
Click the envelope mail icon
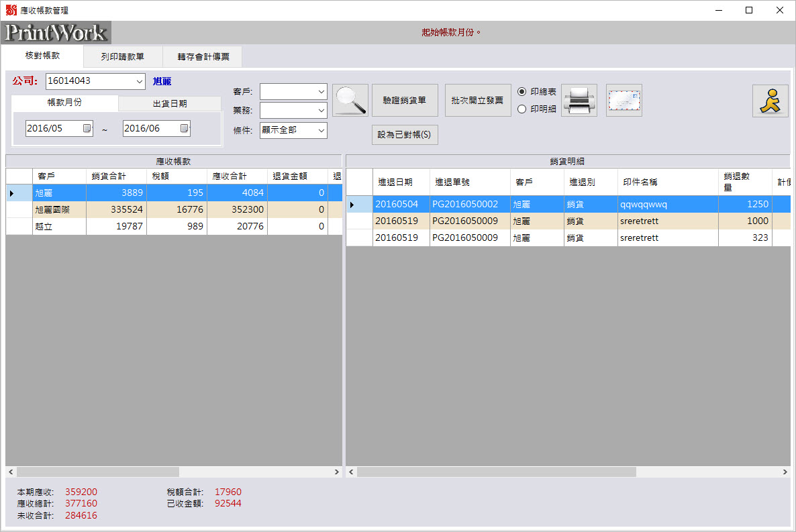pos(624,100)
